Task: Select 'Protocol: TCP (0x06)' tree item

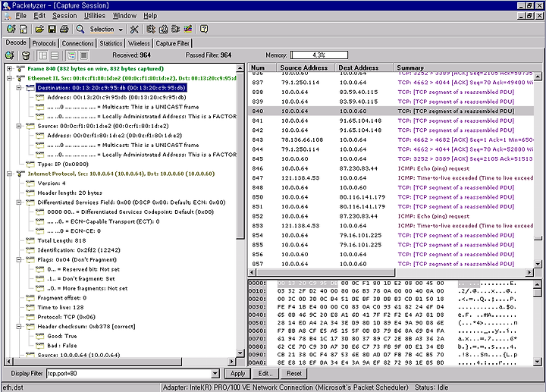Action: click(x=66, y=317)
